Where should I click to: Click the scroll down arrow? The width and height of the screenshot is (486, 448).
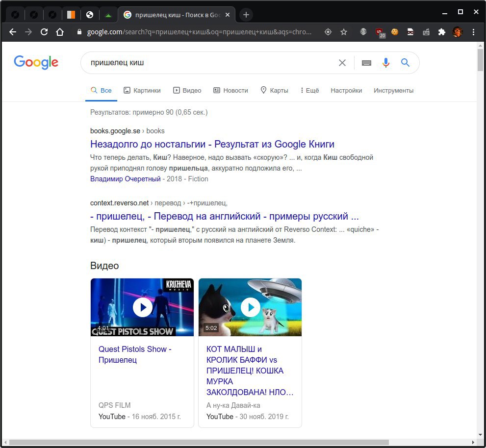pos(480,435)
